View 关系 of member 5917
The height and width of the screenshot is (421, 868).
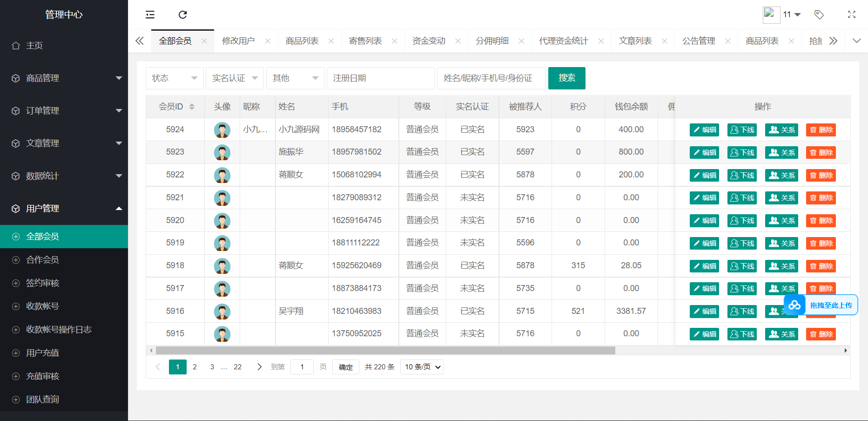pos(781,289)
